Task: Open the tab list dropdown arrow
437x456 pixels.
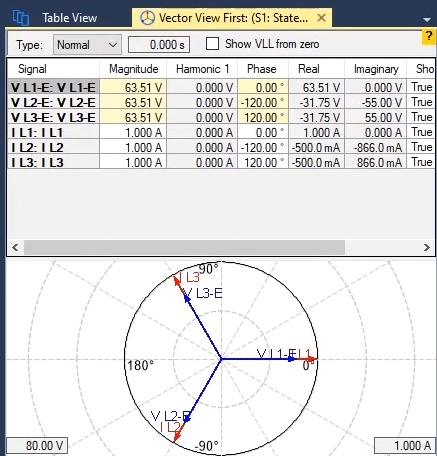Action: pyautogui.click(x=427, y=20)
